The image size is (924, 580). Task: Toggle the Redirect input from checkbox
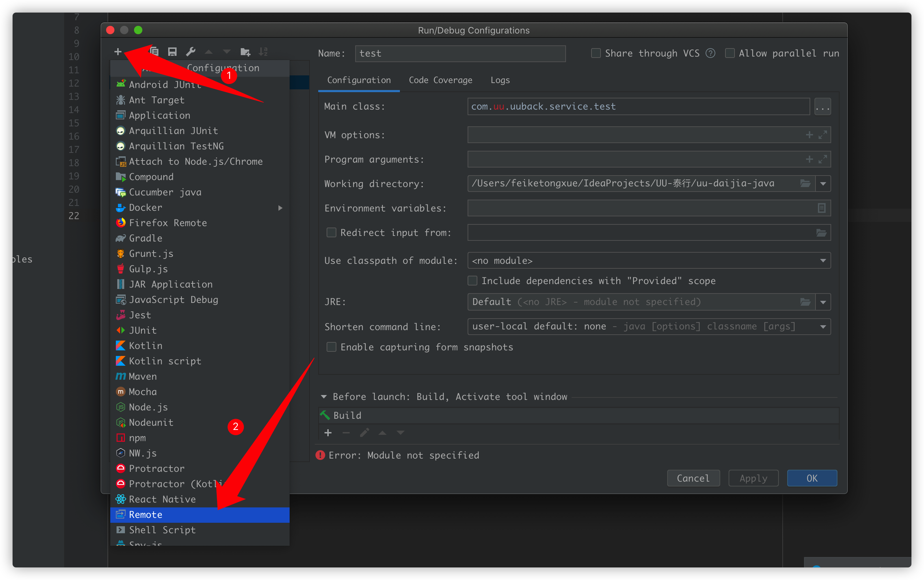coord(331,232)
